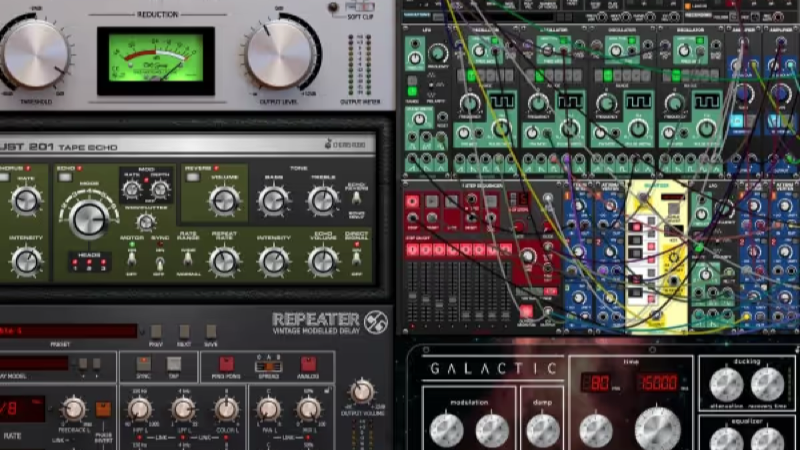Click the Galactic recovery time knob
800x450 pixels.
[767, 384]
